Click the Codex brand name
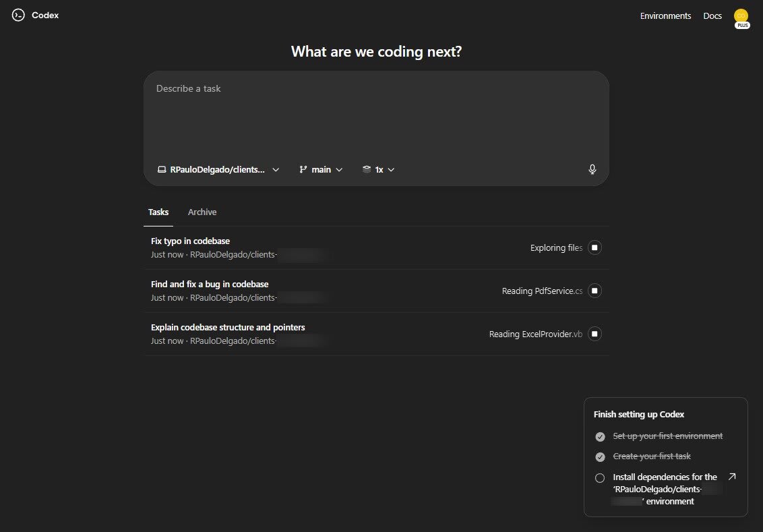Screen dimensions: 763x532 45,16
